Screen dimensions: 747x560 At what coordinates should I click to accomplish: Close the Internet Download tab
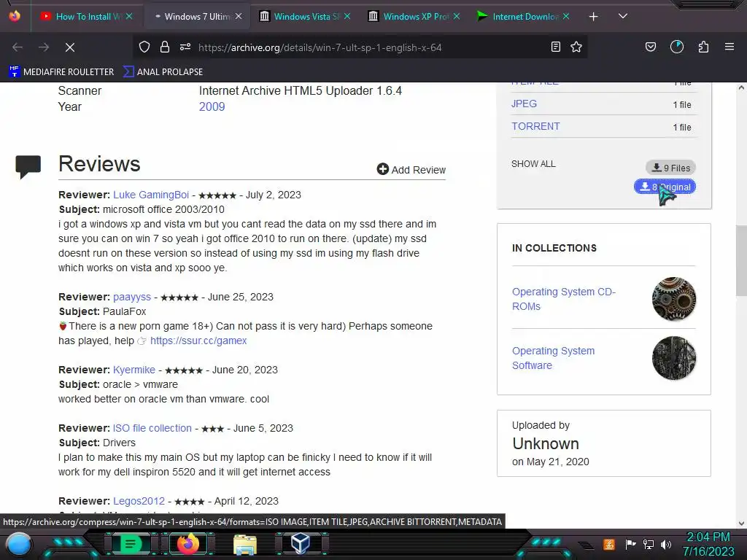click(x=566, y=16)
